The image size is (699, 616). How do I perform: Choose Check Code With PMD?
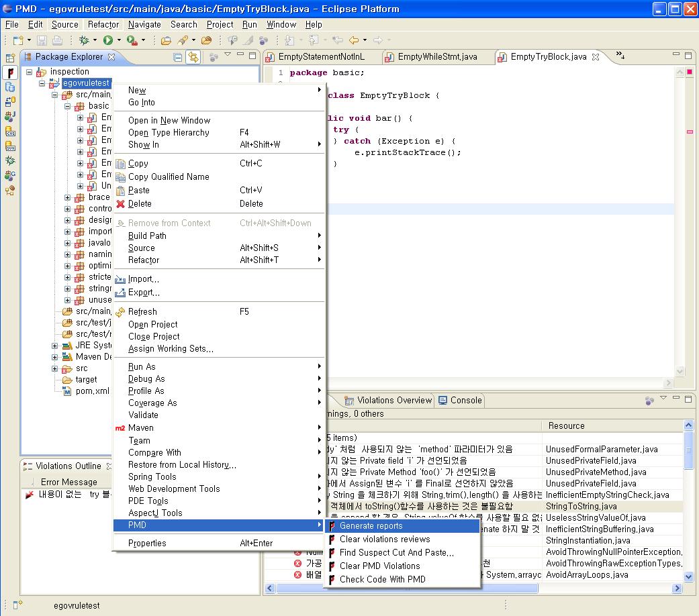pos(382,579)
